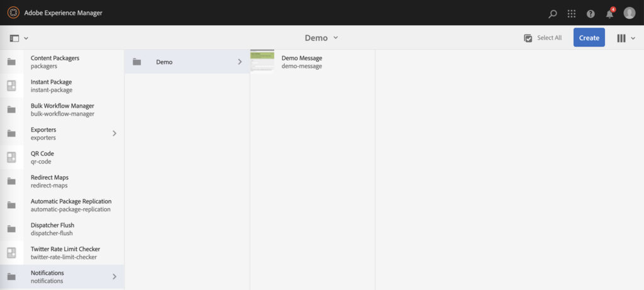Expand the rail panel dropdown chevron
644x290 pixels.
(x=26, y=38)
